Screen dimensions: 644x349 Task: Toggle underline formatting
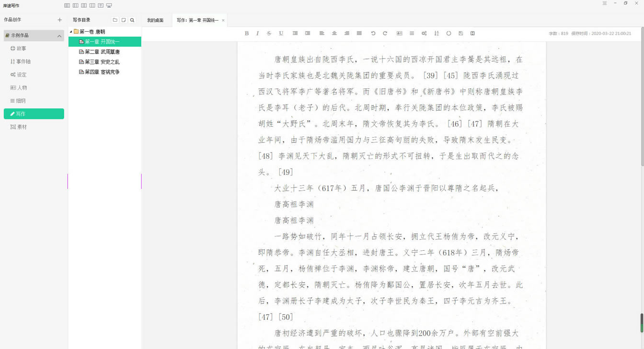281,34
